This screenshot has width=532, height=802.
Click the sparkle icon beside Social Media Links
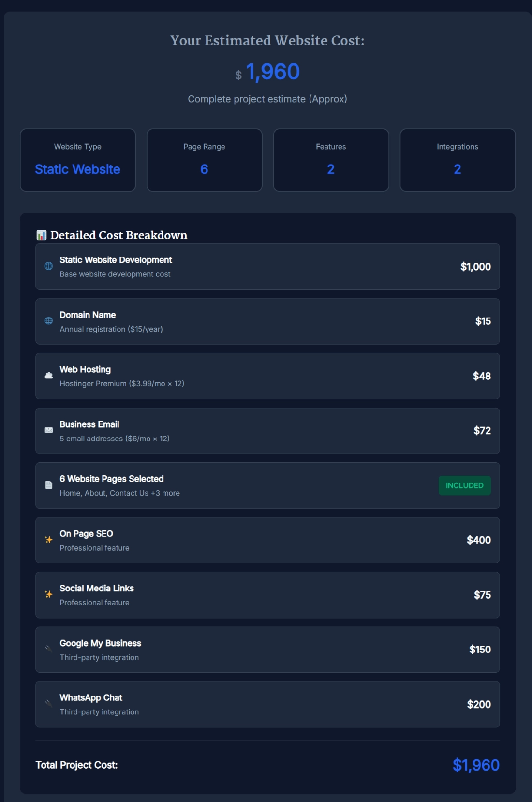pyautogui.click(x=49, y=594)
